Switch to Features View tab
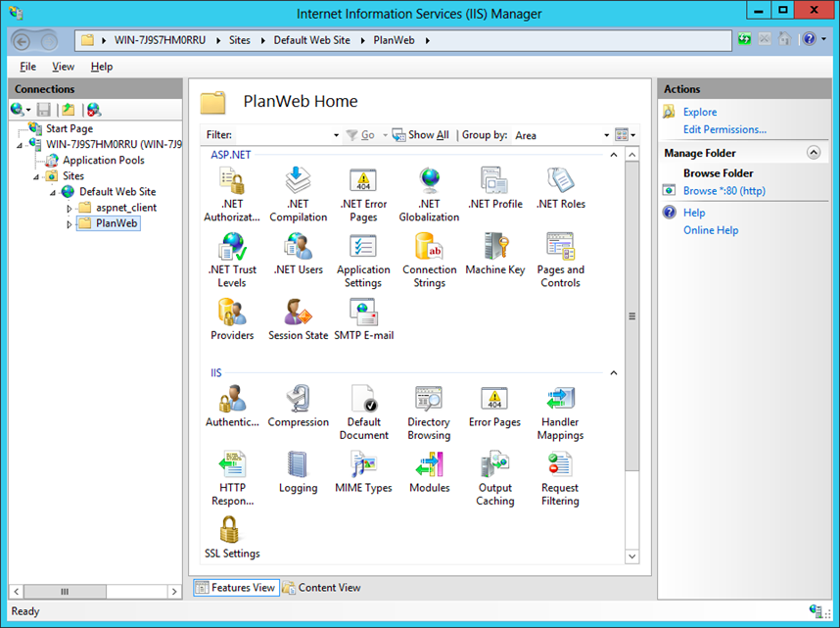Screen dimensions: 840x628 tap(236, 588)
